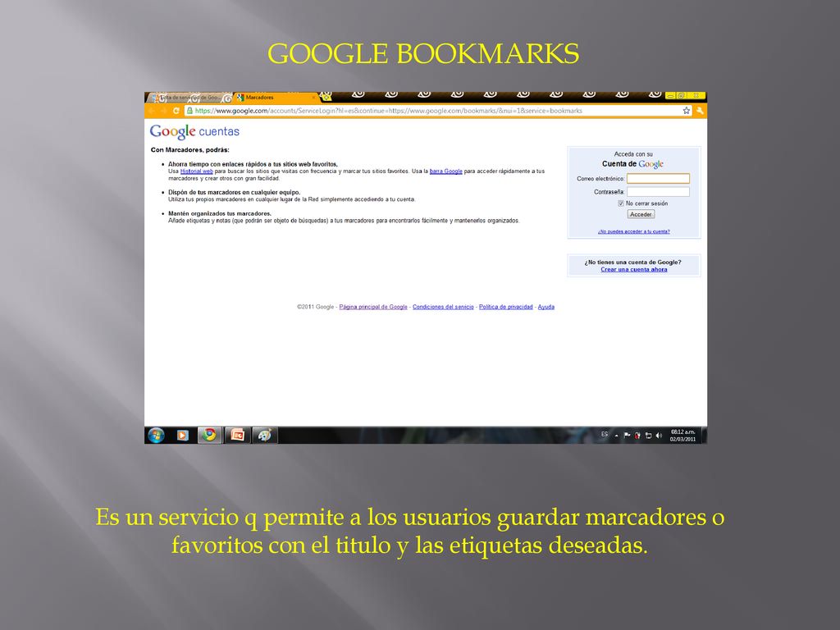Click the browser reload icon
This screenshot has width=840, height=630.
click(x=176, y=111)
